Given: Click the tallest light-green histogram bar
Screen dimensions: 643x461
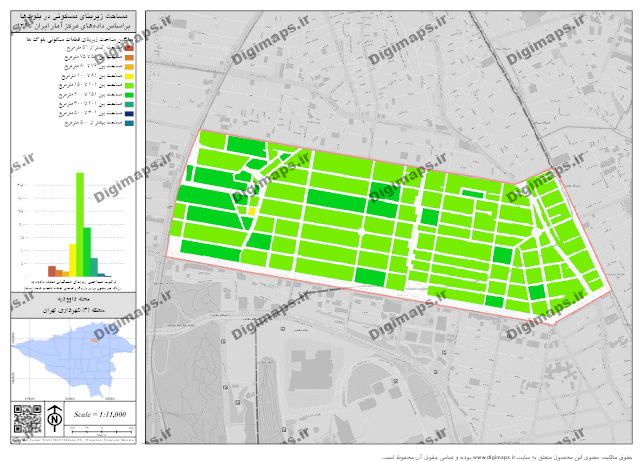Looking at the screenshot, I should 78,224.
